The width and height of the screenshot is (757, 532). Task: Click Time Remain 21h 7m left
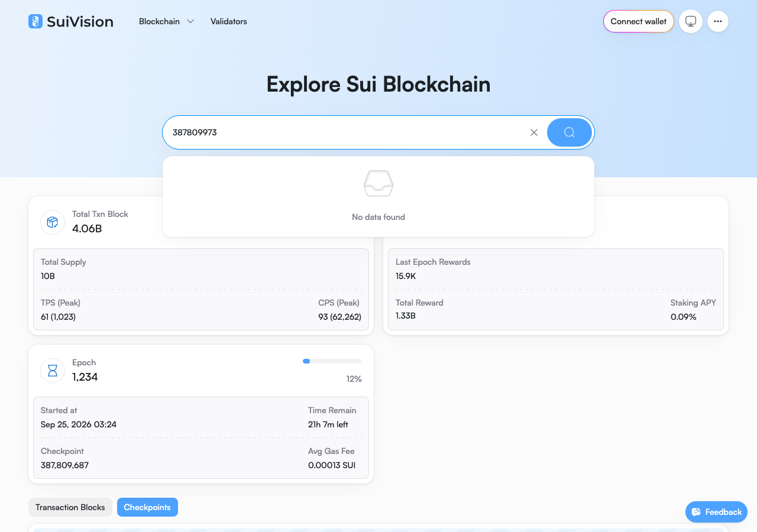(x=328, y=424)
